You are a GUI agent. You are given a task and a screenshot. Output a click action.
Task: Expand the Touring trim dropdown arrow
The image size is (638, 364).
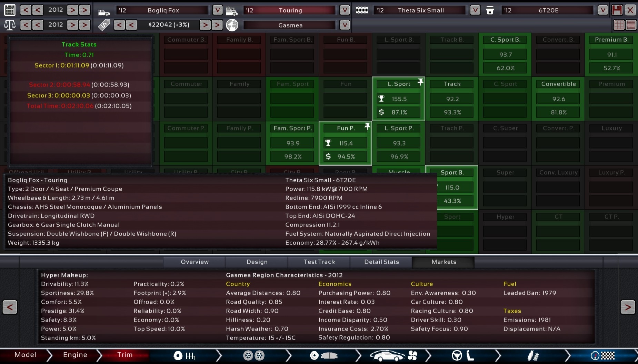point(345,10)
